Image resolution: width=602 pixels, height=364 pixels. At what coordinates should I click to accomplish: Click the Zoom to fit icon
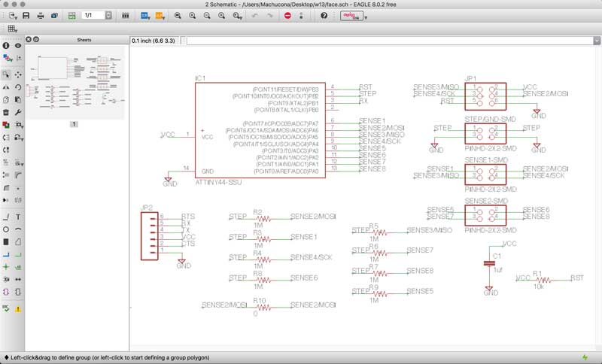178,16
